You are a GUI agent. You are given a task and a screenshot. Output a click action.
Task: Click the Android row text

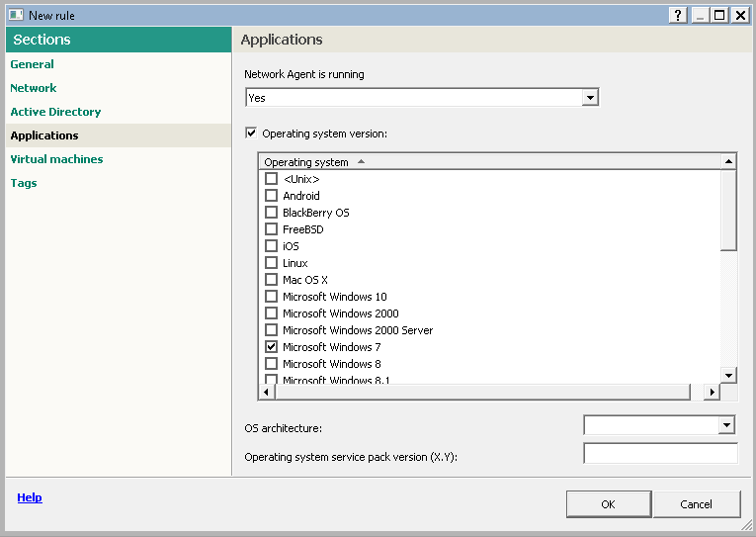click(x=300, y=196)
